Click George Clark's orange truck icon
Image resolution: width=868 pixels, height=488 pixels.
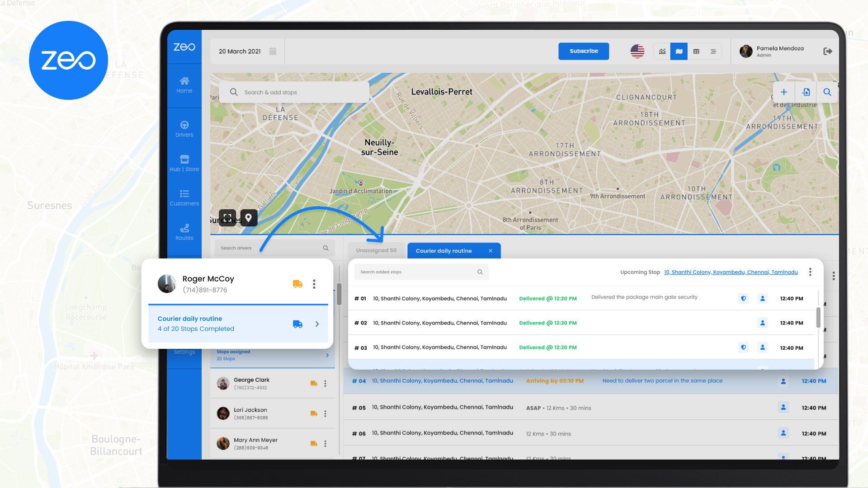pyautogui.click(x=314, y=383)
